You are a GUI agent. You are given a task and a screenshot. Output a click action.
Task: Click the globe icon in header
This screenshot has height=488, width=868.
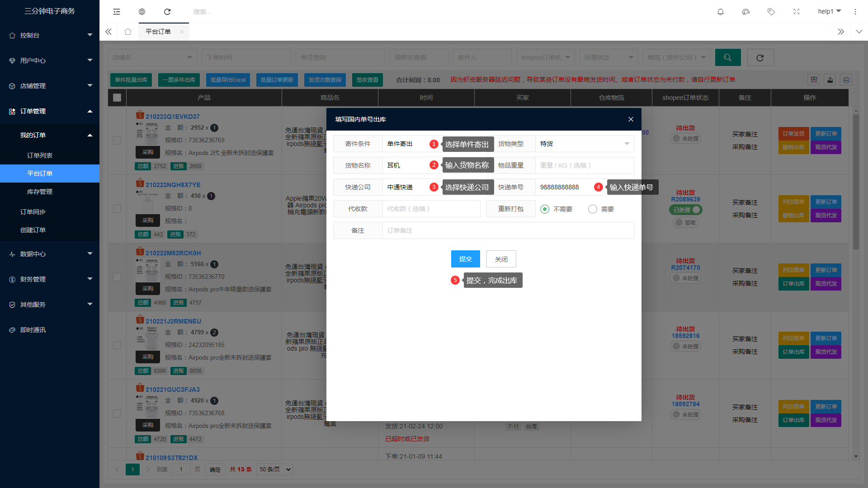coord(142,12)
